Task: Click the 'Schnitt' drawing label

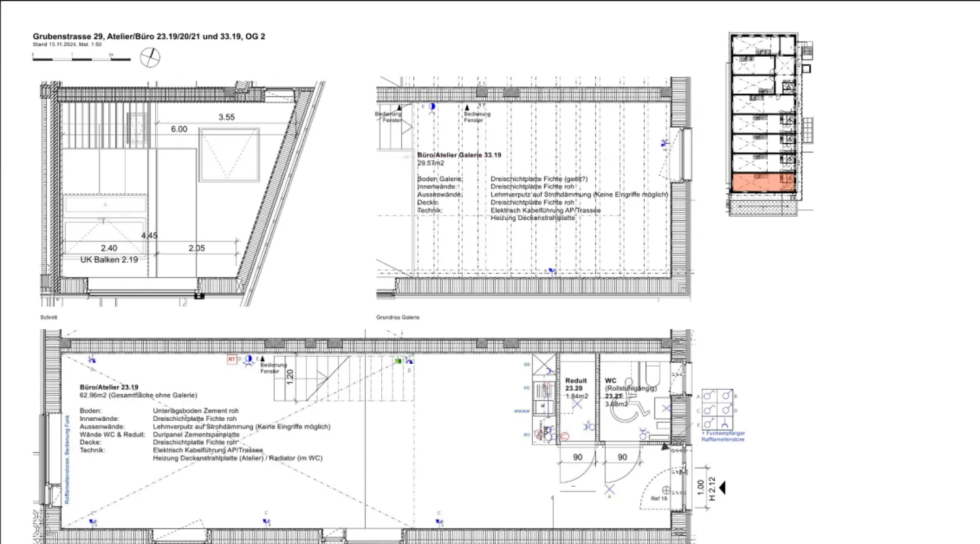Action: click(49, 318)
